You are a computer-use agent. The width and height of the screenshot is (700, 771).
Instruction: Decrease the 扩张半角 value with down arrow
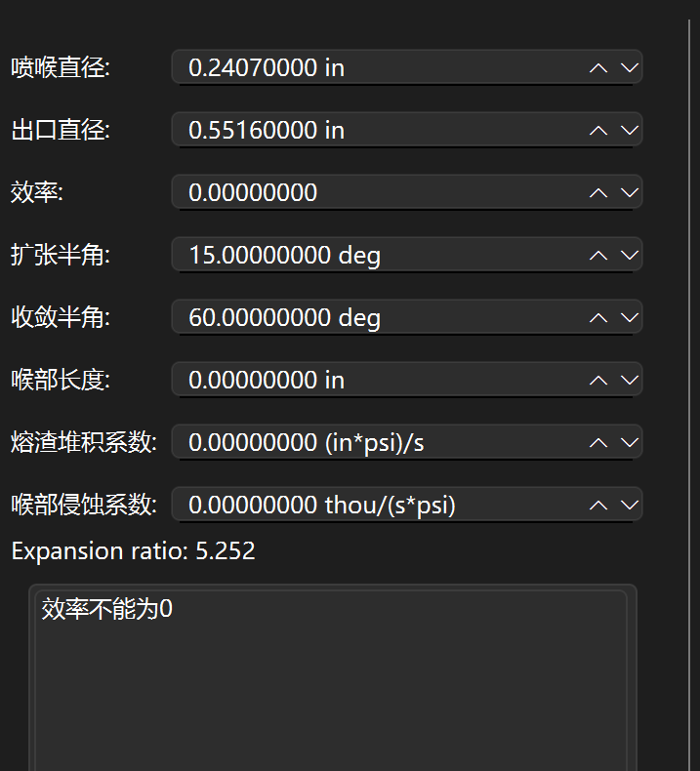(x=629, y=255)
